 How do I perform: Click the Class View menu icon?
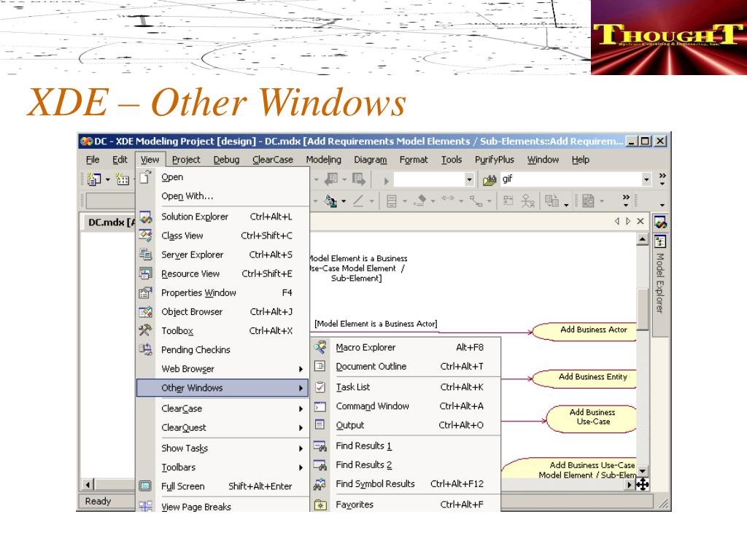pyautogui.click(x=145, y=236)
